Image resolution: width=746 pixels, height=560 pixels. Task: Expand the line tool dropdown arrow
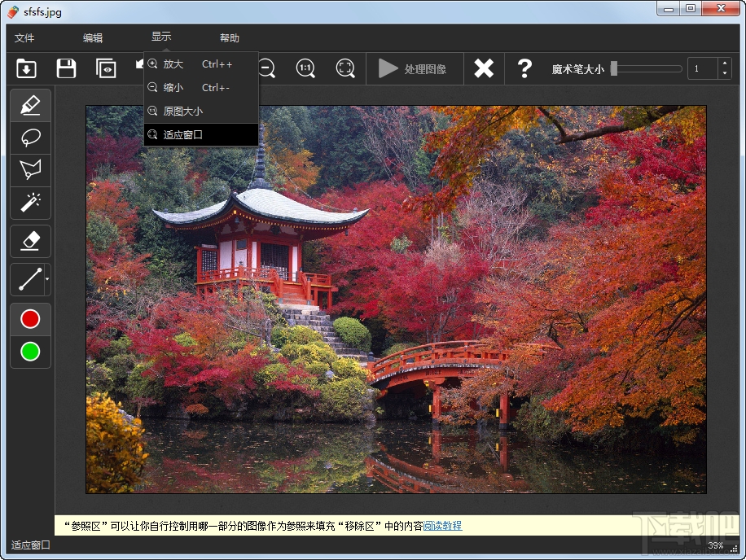(47, 279)
